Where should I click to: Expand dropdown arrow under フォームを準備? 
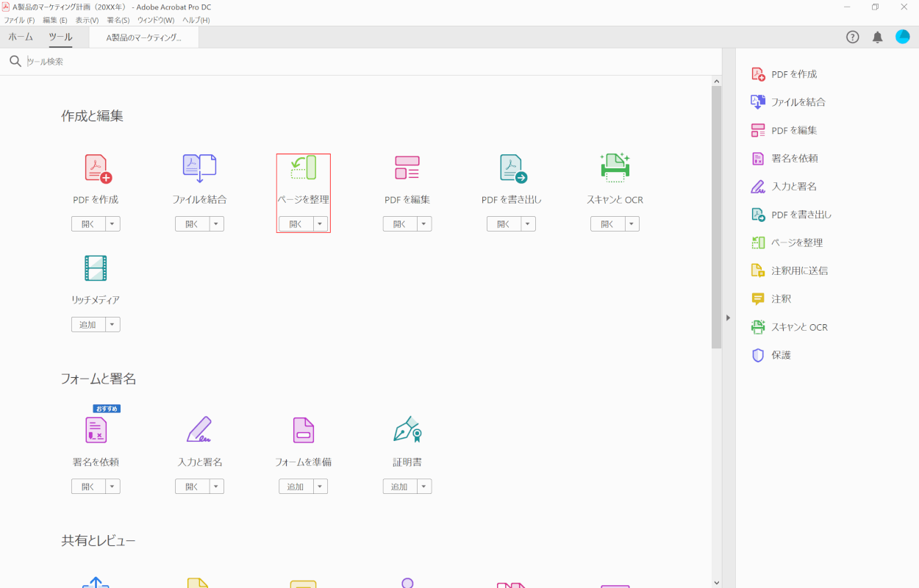tap(320, 487)
